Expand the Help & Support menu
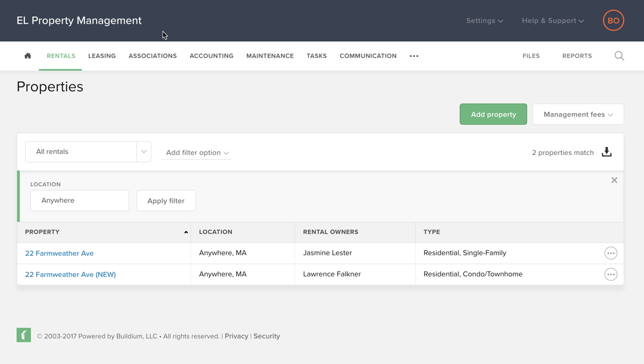 click(x=553, y=21)
